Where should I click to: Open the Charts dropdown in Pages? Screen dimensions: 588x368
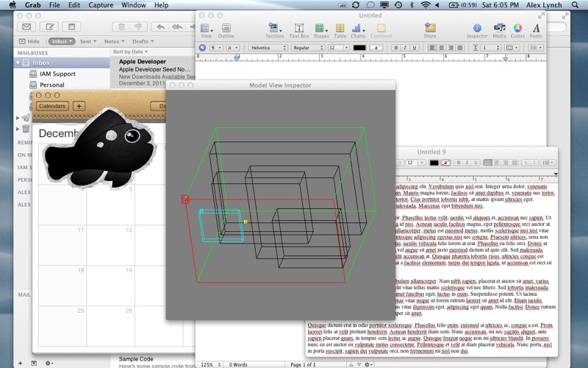click(x=358, y=31)
